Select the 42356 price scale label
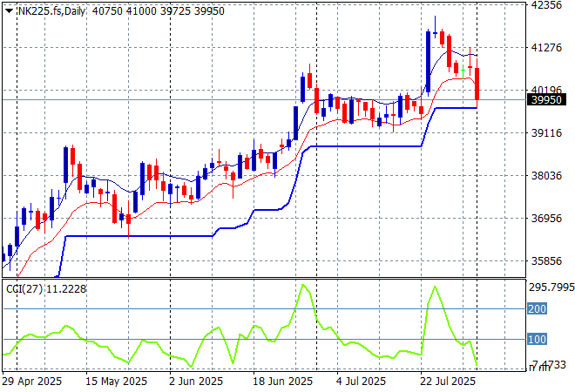The height and width of the screenshot is (392, 575). [x=546, y=4]
